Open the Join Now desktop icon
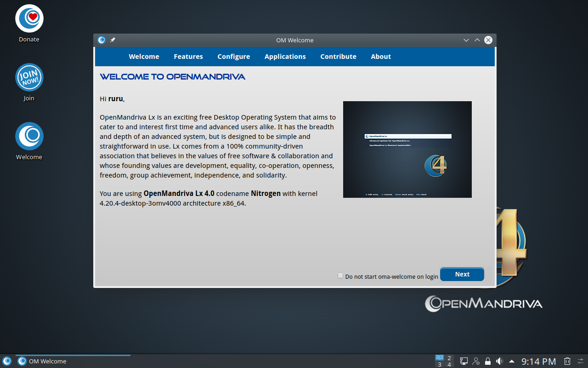This screenshot has height=368, width=588. pyautogui.click(x=29, y=78)
